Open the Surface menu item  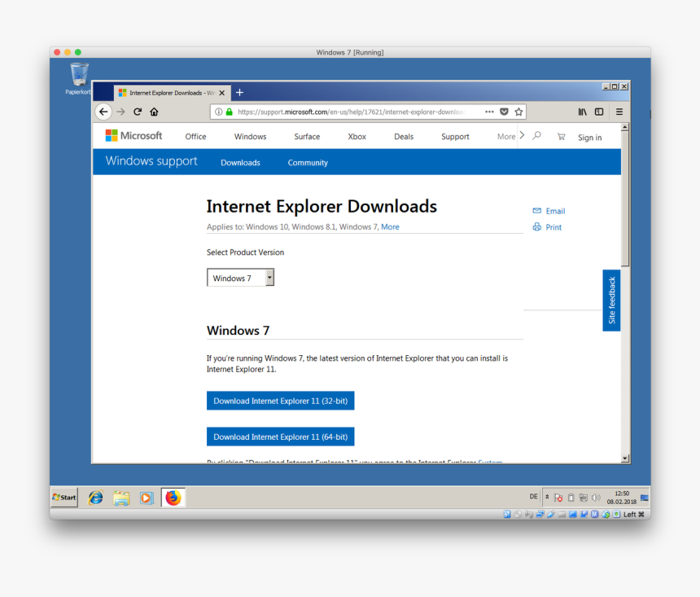[307, 137]
